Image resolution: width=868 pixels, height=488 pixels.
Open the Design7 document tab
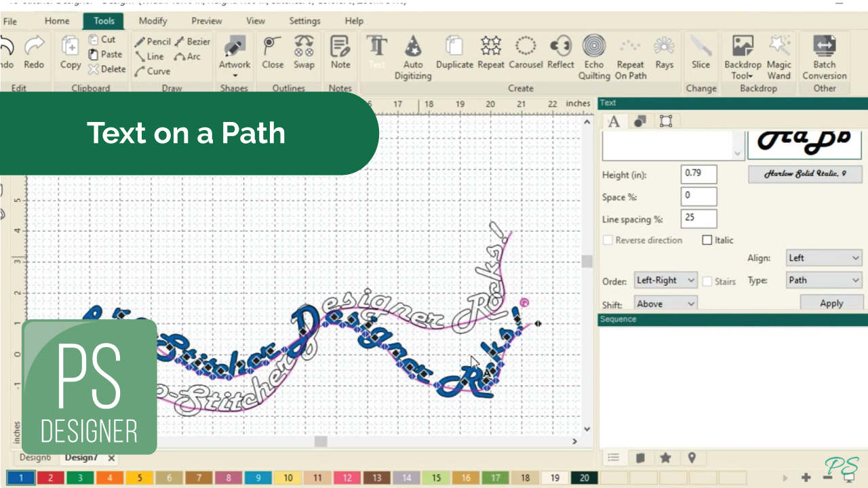81,457
